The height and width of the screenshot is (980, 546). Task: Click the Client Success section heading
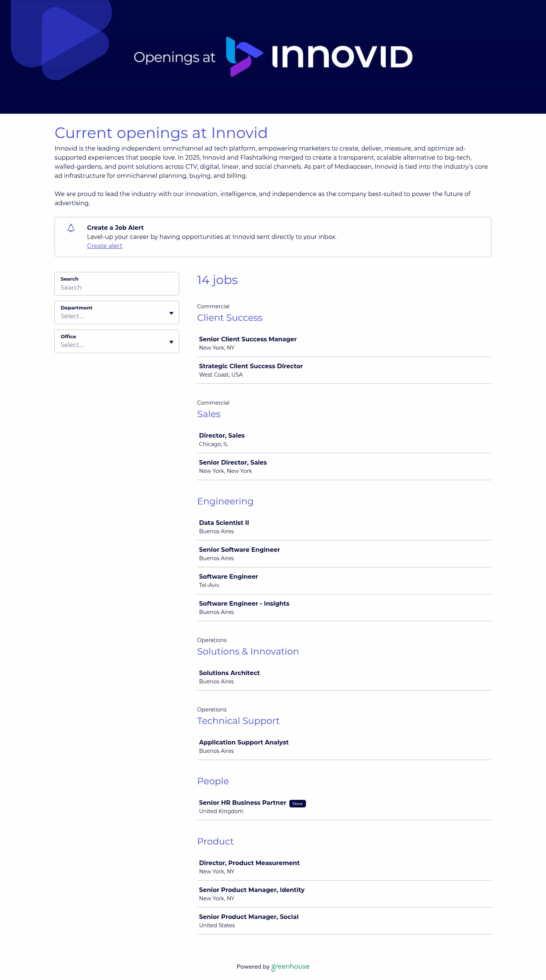pyautogui.click(x=230, y=318)
